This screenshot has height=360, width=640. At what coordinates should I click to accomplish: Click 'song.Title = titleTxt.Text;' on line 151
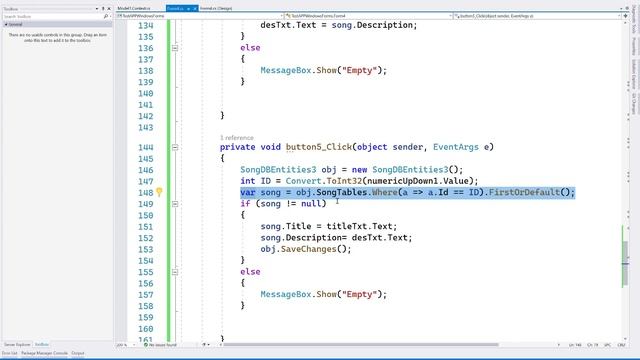329,226
